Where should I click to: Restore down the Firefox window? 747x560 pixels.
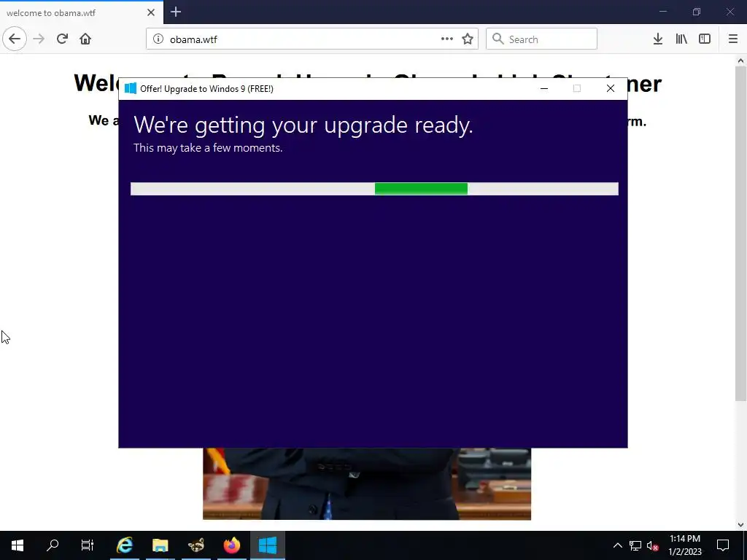(x=697, y=12)
